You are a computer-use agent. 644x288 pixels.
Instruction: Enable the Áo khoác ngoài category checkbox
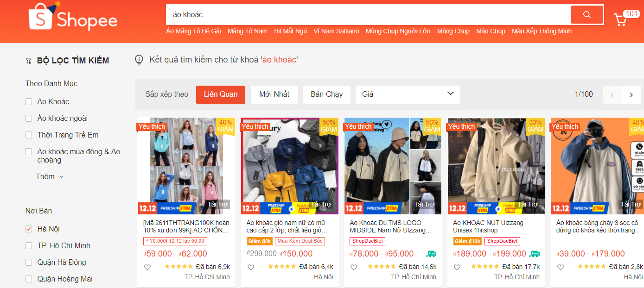click(x=29, y=119)
